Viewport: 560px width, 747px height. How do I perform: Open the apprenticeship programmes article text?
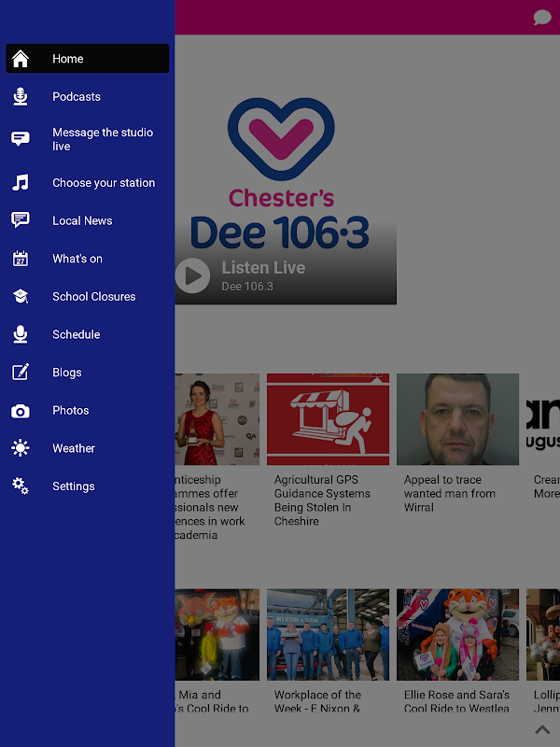click(211, 507)
